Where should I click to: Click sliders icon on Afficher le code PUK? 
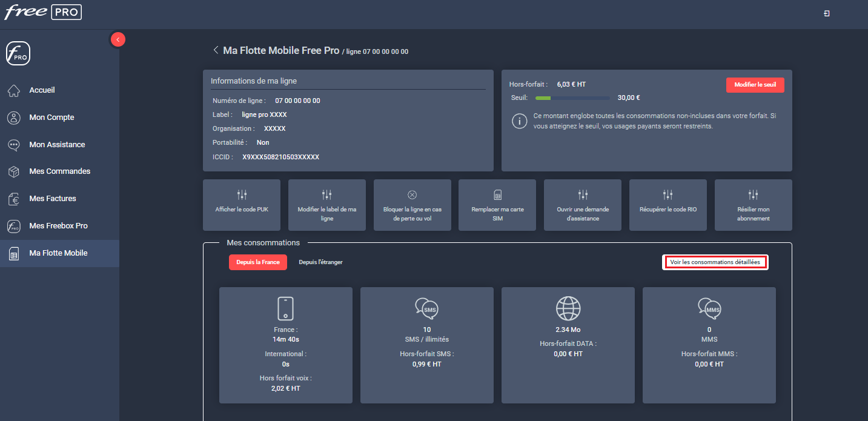point(242,194)
